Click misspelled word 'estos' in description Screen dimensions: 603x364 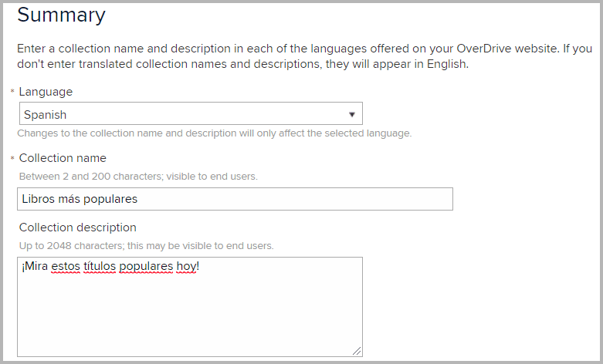66,266
